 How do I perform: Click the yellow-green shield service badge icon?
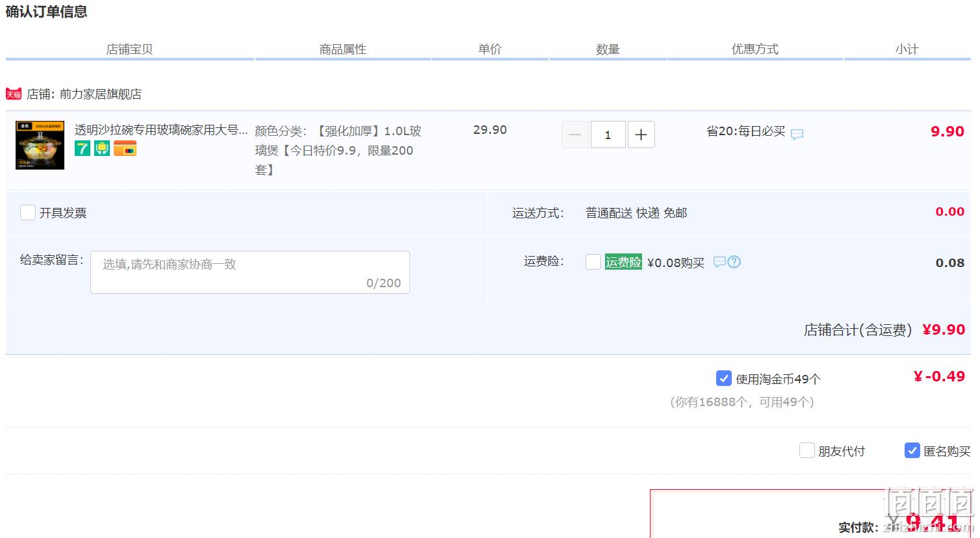pyautogui.click(x=102, y=148)
